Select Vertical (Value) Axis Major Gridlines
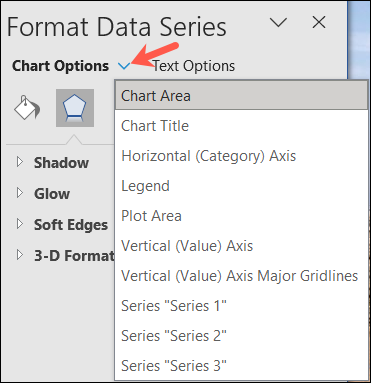 (241, 276)
